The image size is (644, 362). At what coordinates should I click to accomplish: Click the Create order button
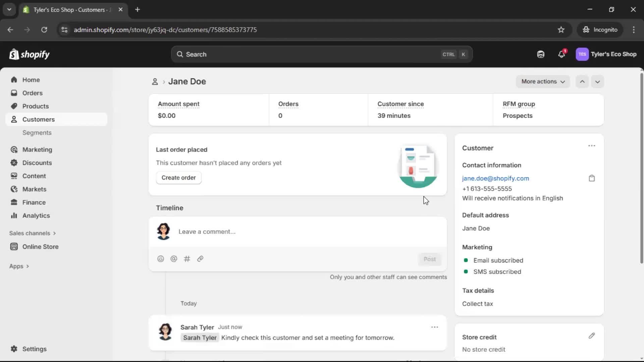tap(178, 178)
